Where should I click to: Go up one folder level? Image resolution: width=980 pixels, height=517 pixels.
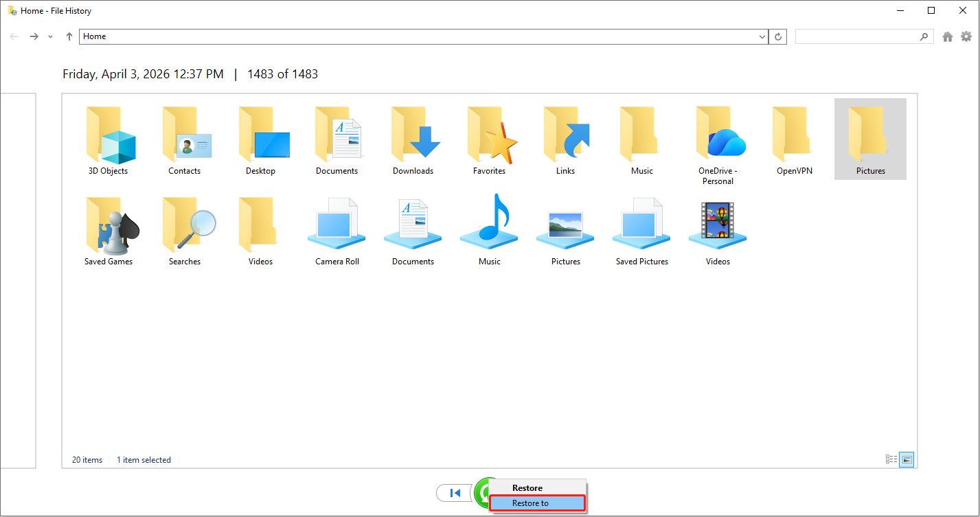(x=68, y=36)
